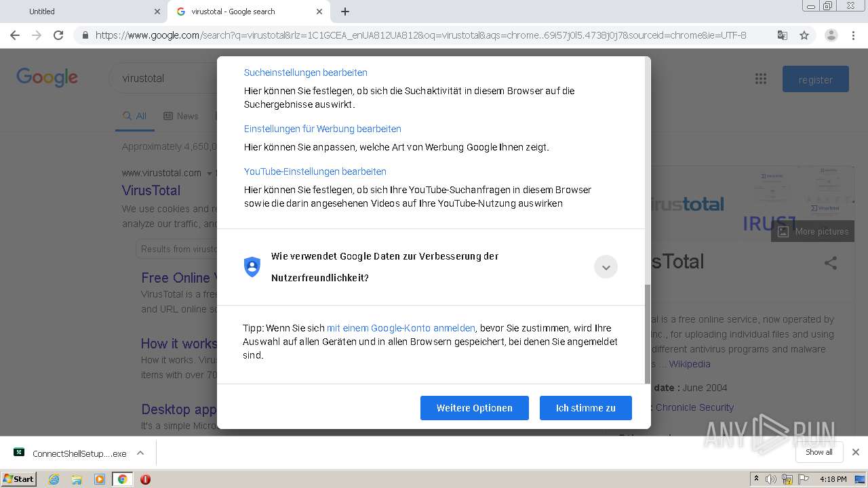Screen dimensions: 868x488
Task: Click the consent dialog vertical scrollbar
Action: pyautogui.click(x=647, y=333)
